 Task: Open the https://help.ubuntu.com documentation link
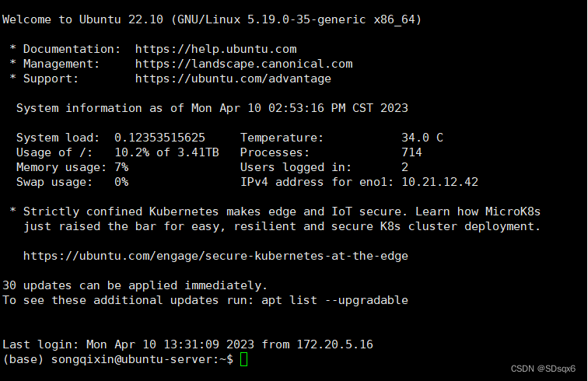[215, 49]
